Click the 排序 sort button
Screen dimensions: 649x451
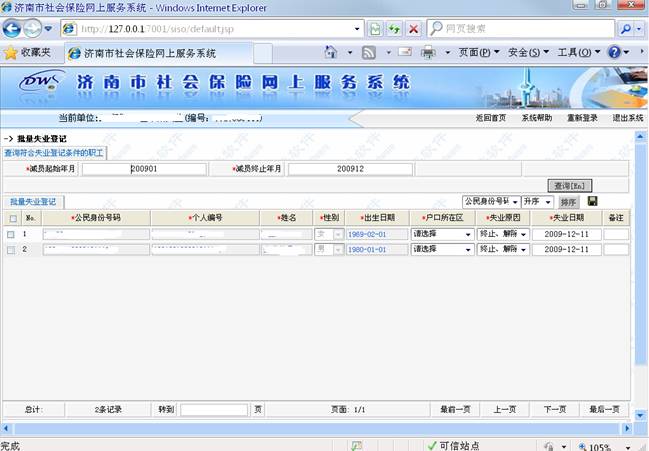coord(568,202)
